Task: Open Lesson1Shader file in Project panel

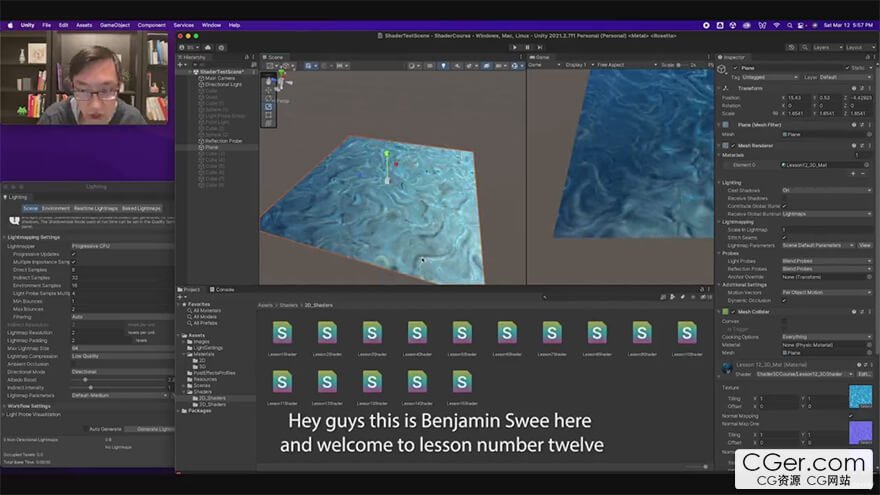Action: [x=282, y=333]
